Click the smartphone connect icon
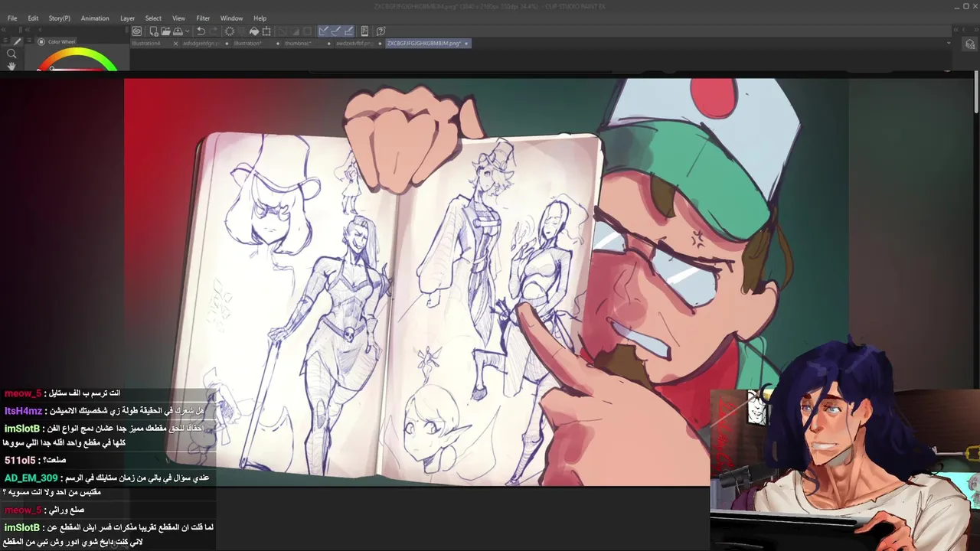Screen dimensions: 980x551 pyautogui.click(x=364, y=31)
